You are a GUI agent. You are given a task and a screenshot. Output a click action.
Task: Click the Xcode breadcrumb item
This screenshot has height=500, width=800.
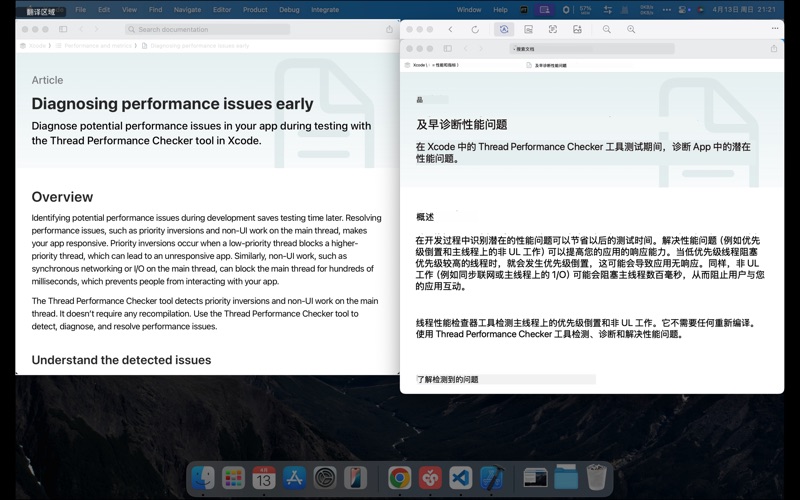point(36,46)
